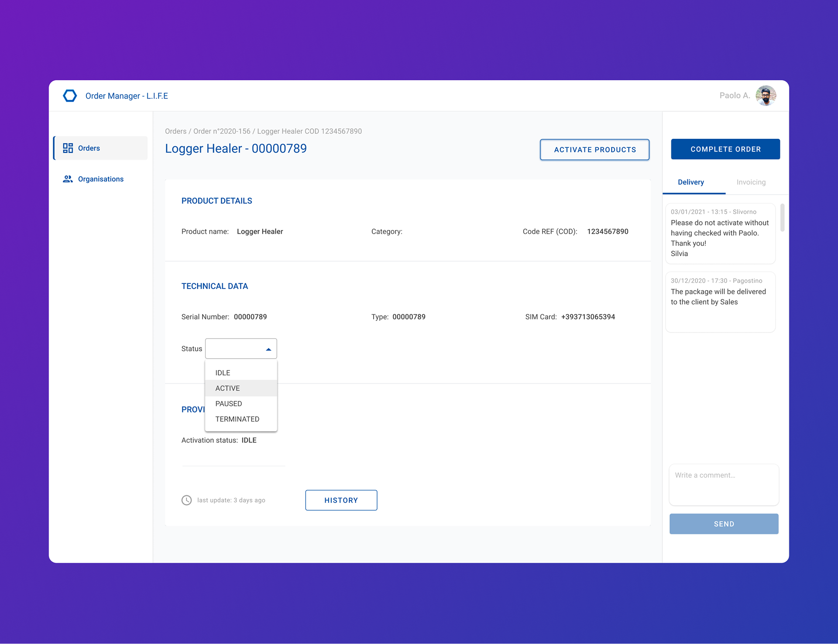Screen dimensions: 838x644
Task: Click the Logger Healer - 00000789 heading
Action: click(236, 149)
